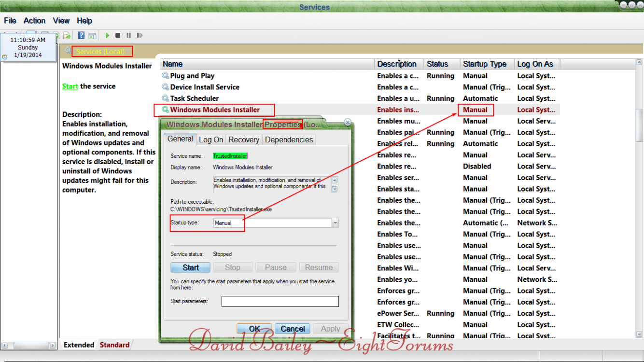Image resolution: width=644 pixels, height=362 pixels.
Task: Open the Help menu
Action: 84,21
